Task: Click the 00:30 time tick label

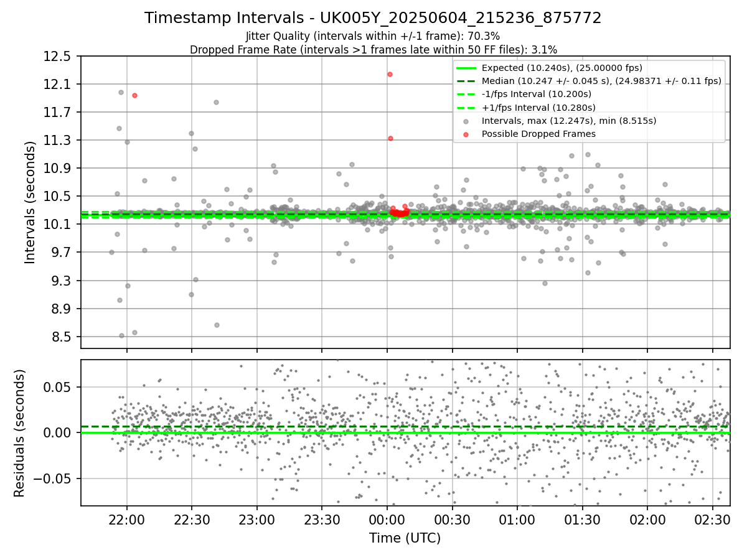Action: [x=452, y=520]
